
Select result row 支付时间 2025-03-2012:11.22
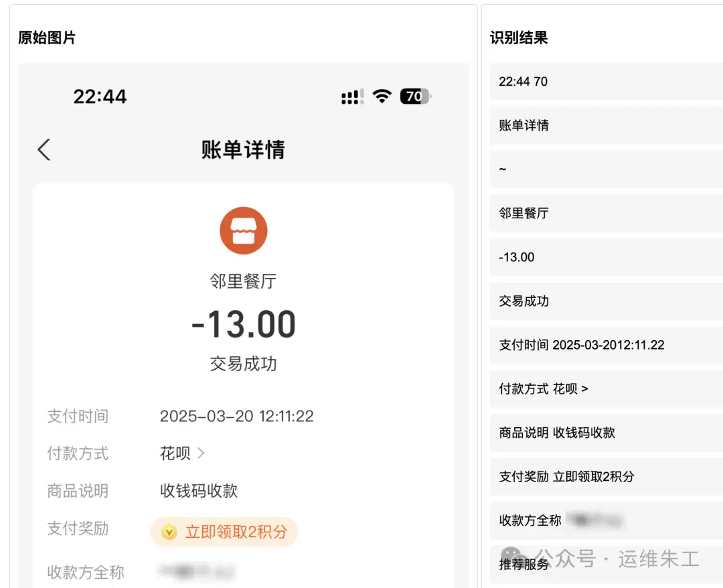[x=607, y=345]
